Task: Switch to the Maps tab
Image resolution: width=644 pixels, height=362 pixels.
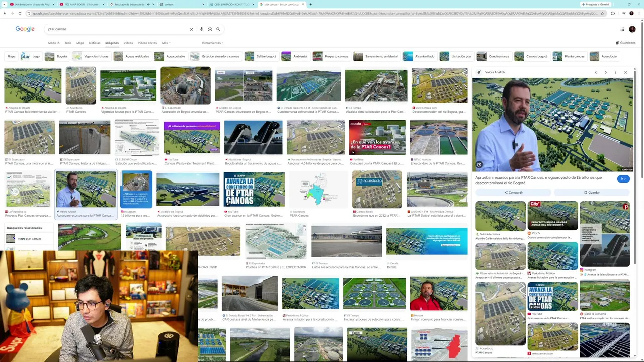Action: (x=80, y=43)
